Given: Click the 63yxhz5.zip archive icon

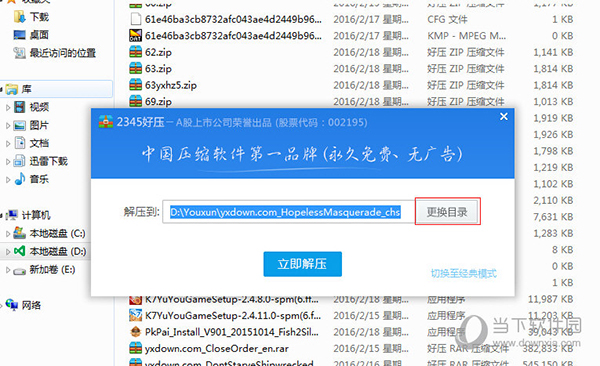Looking at the screenshot, I should [135, 85].
